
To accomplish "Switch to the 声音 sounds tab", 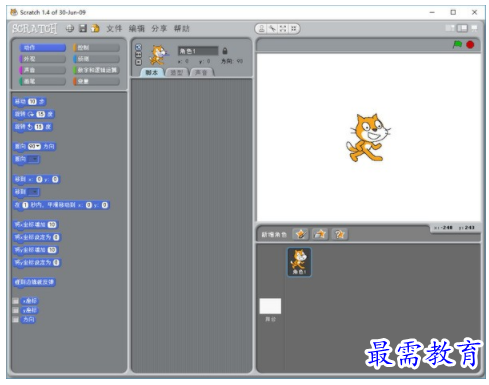I will coord(201,72).
